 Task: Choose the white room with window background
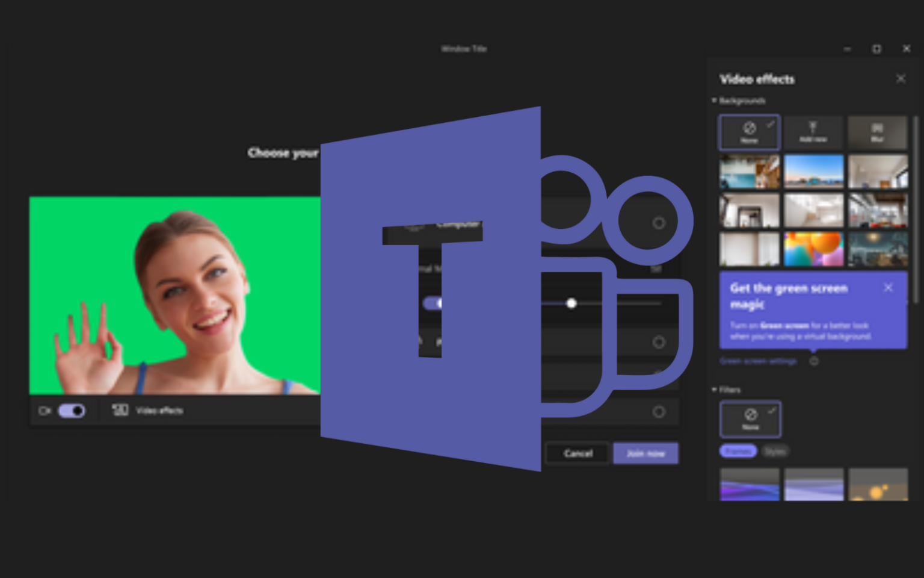pos(878,172)
